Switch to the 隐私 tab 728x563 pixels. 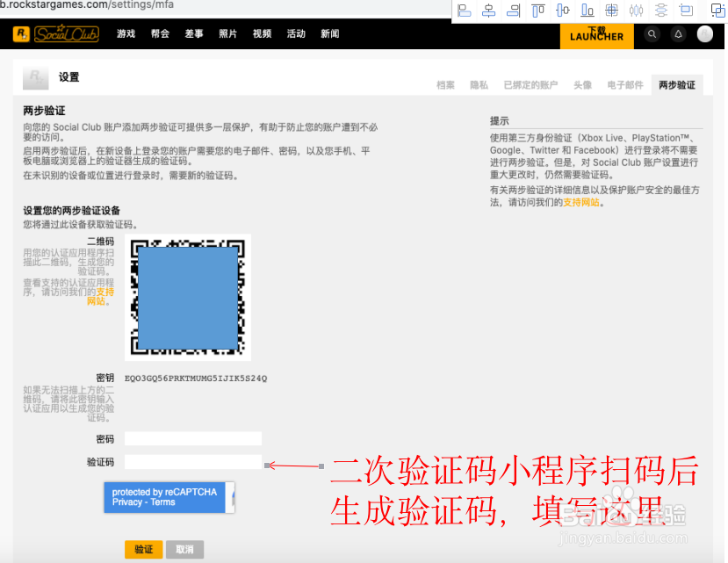pos(479,85)
